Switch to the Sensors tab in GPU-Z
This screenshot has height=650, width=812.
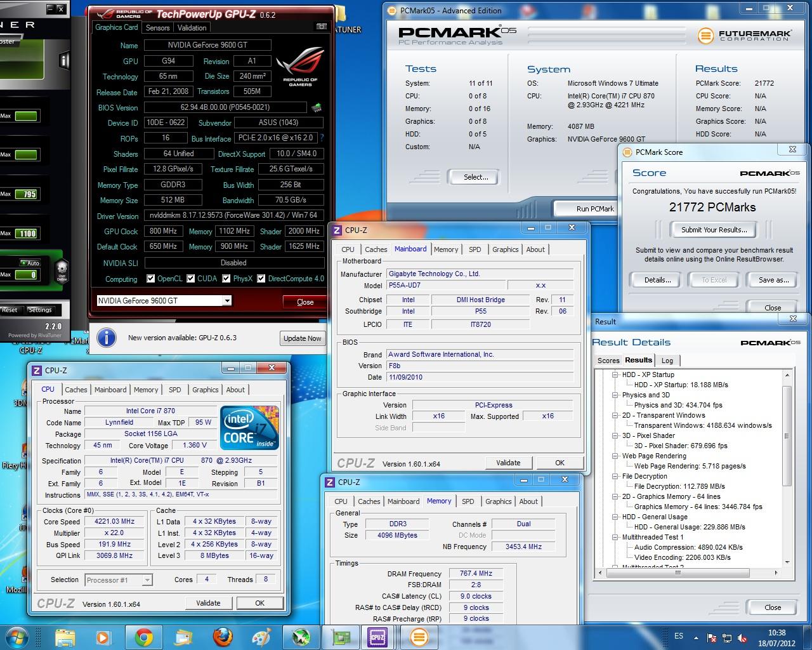coord(157,28)
